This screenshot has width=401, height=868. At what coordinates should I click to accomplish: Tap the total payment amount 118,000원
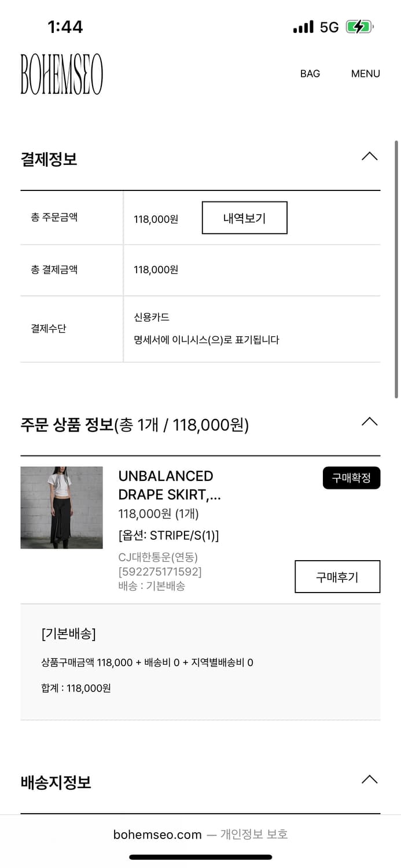pos(156,270)
